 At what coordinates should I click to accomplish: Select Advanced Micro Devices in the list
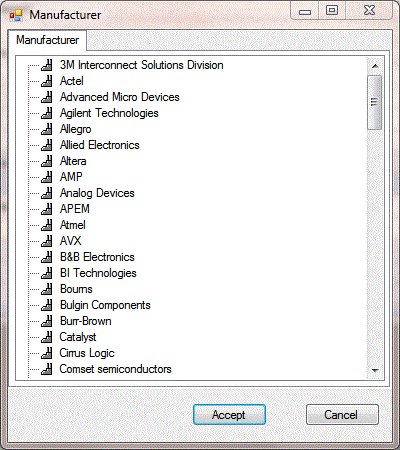point(120,97)
